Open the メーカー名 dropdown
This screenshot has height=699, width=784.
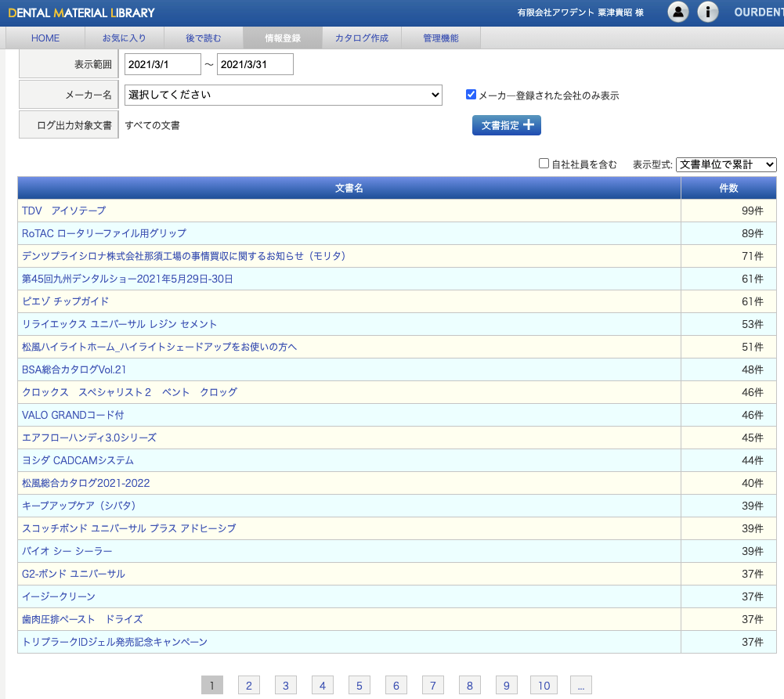pyautogui.click(x=283, y=95)
